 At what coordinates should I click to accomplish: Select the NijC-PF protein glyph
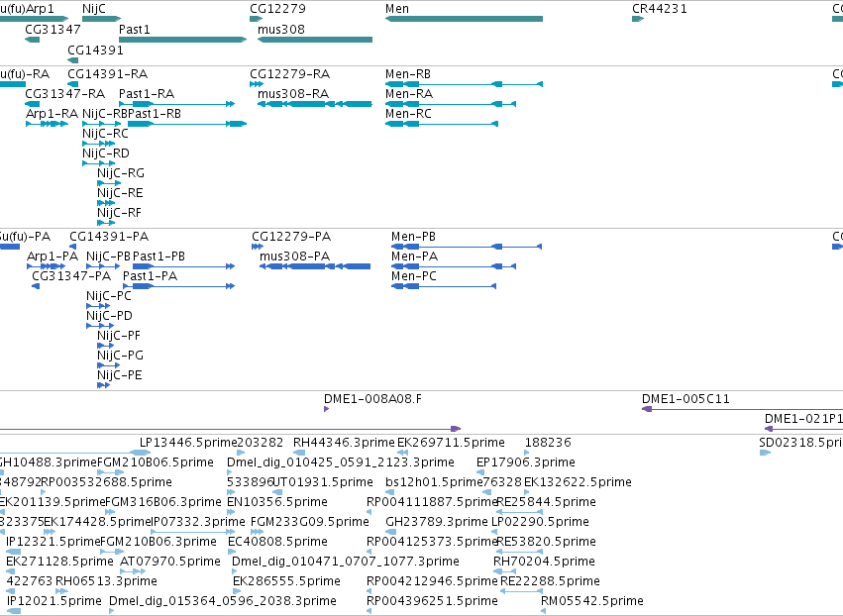[105, 346]
